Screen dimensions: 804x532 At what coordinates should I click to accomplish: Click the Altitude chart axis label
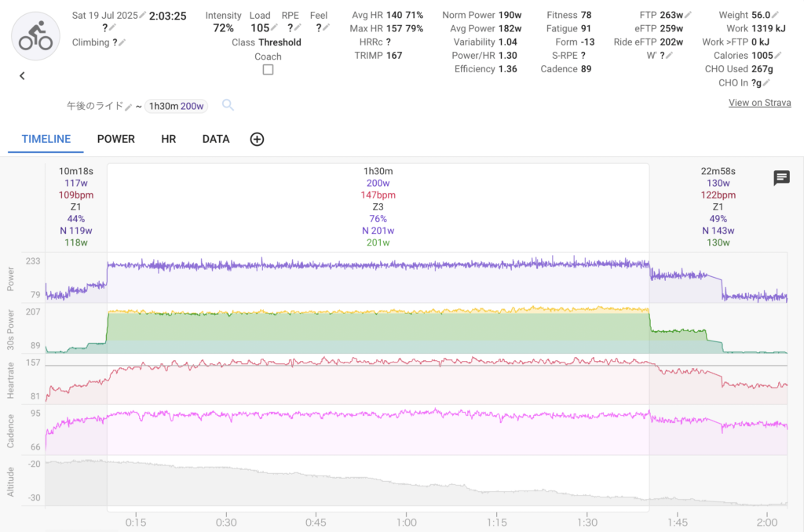pyautogui.click(x=10, y=482)
